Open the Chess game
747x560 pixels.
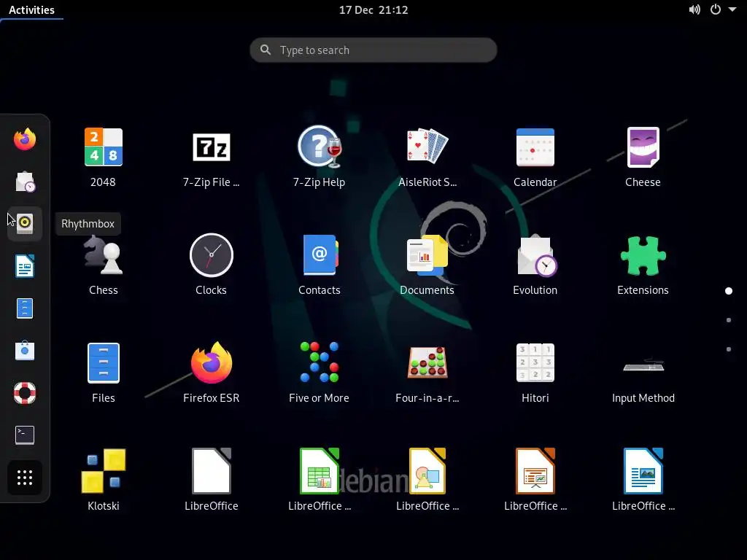point(104,255)
